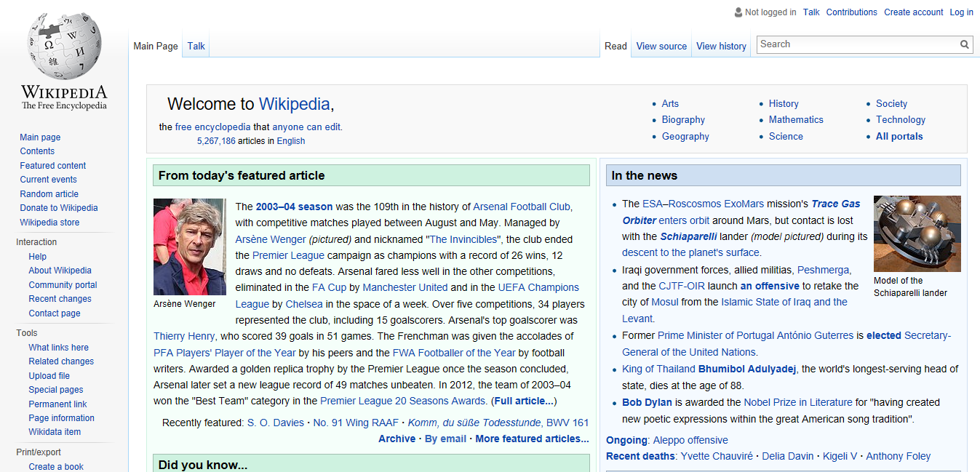Viewport: 980px width, 472px height.
Task: Click What links here
Action: (58, 348)
